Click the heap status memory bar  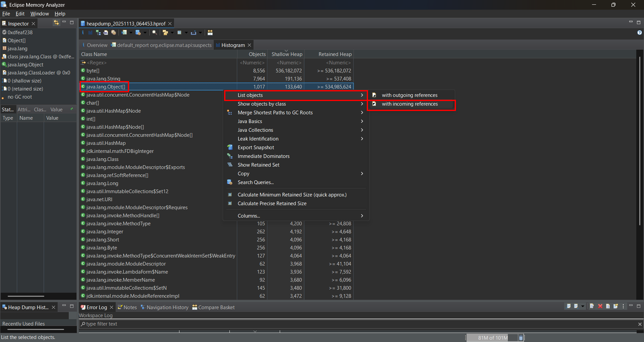pyautogui.click(x=492, y=338)
